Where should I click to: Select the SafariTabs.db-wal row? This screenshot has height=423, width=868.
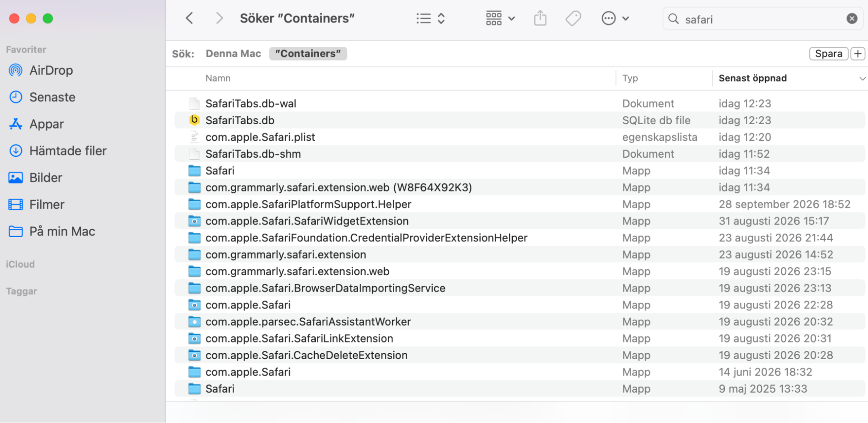click(520, 103)
